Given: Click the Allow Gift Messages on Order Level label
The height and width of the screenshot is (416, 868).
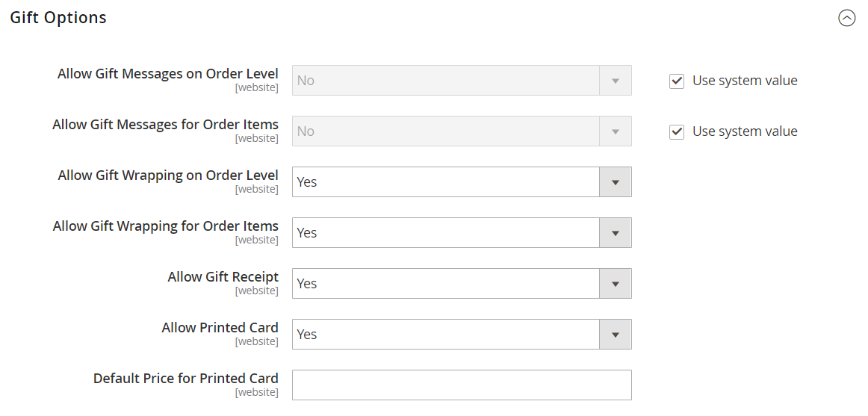Looking at the screenshot, I should [168, 74].
